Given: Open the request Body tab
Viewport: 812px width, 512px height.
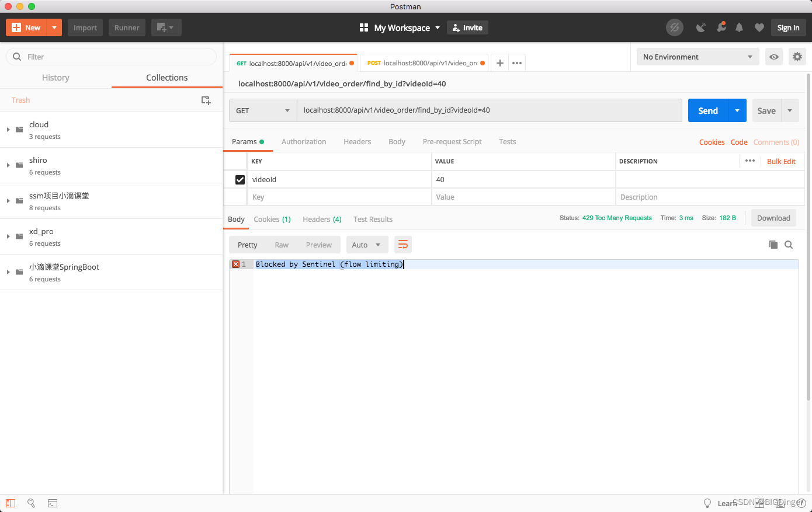Looking at the screenshot, I should click(x=397, y=142).
